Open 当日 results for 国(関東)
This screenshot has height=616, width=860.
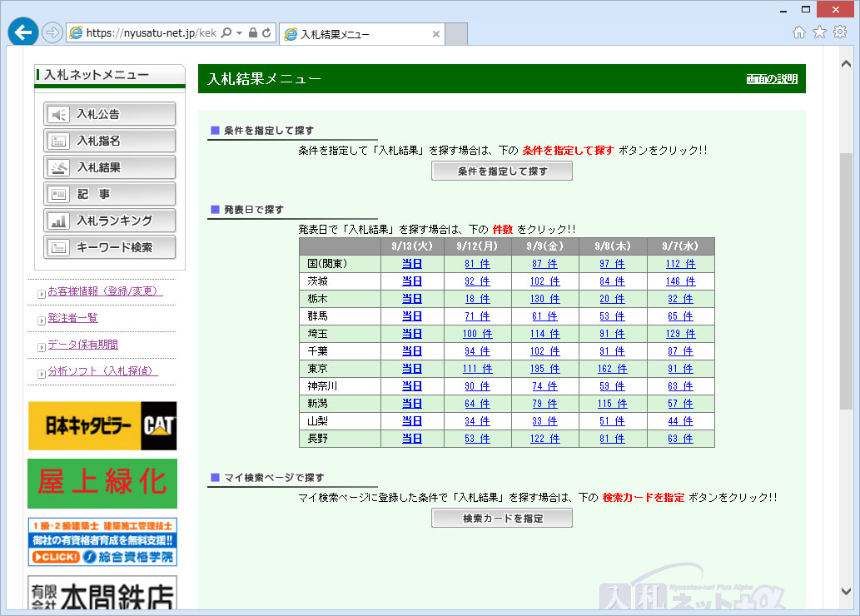coord(412,264)
